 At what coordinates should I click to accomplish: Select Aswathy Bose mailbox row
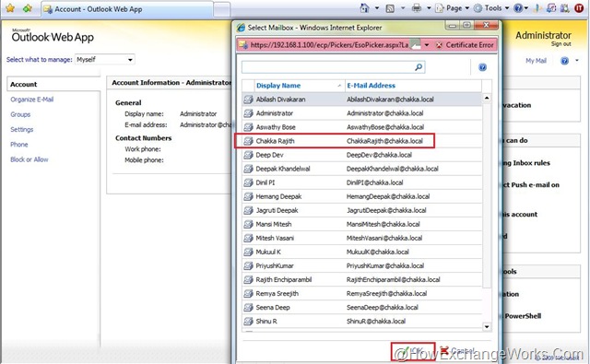point(361,127)
